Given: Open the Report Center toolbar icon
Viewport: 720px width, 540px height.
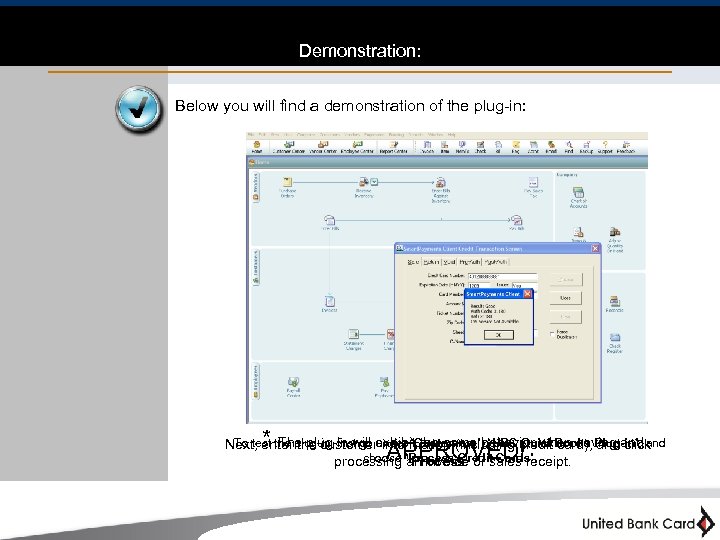Looking at the screenshot, I should pyautogui.click(x=394, y=147).
